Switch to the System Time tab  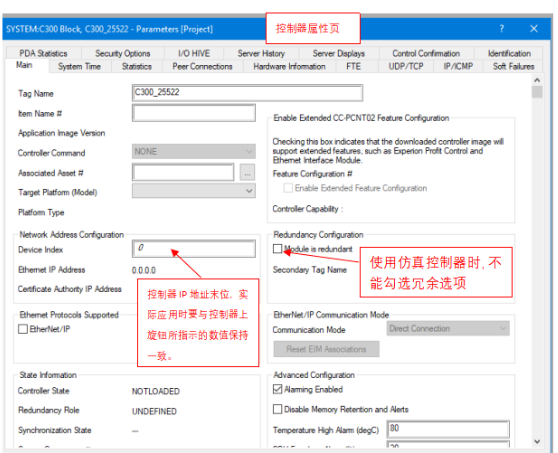pos(79,67)
